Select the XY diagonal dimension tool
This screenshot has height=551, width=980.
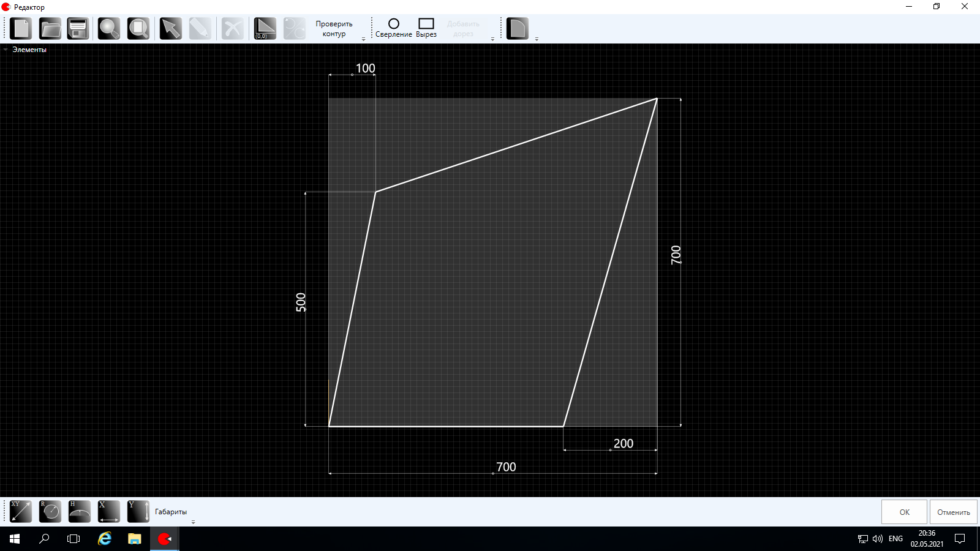pos(21,511)
